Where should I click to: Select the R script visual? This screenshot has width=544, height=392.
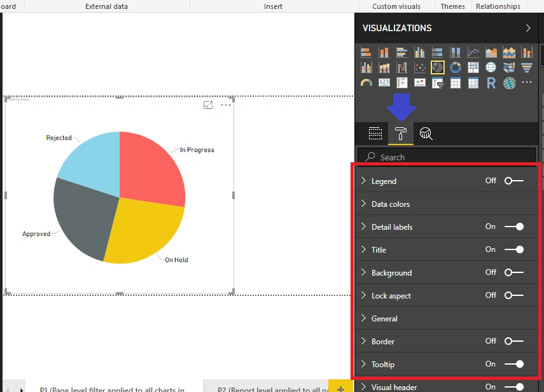[x=491, y=83]
